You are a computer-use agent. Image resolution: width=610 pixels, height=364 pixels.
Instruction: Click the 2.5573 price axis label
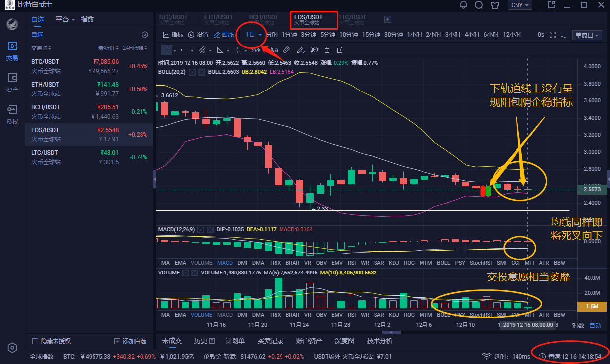pos(592,189)
